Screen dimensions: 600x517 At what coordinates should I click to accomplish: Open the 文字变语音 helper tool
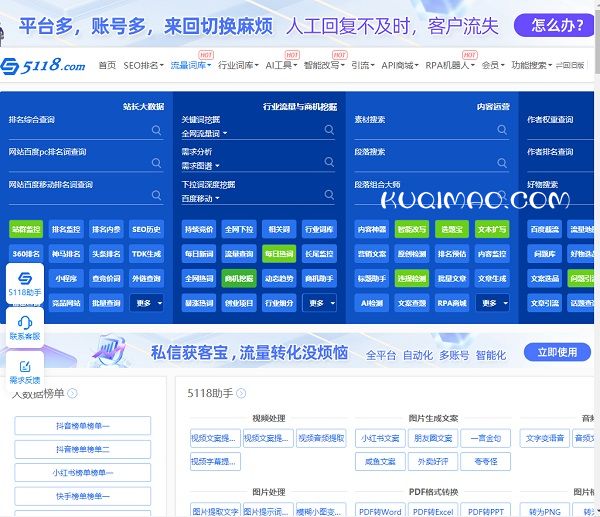pyautogui.click(x=545, y=438)
